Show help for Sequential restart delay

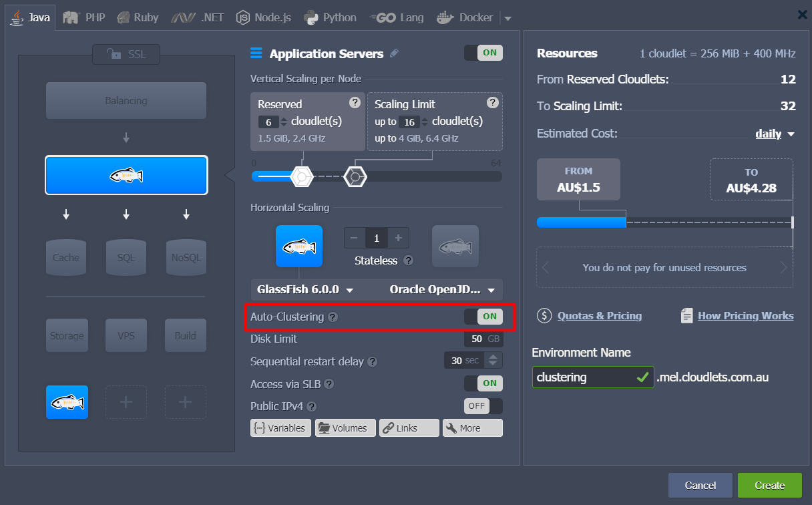[373, 362]
